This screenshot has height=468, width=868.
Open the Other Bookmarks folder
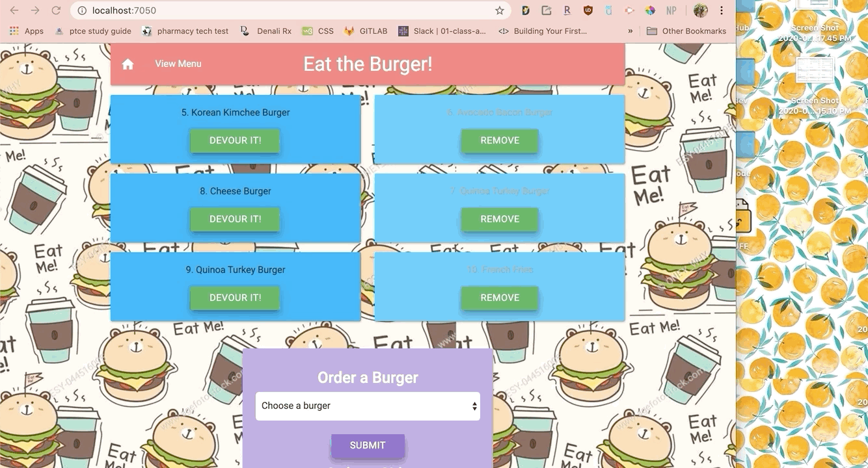(686, 31)
